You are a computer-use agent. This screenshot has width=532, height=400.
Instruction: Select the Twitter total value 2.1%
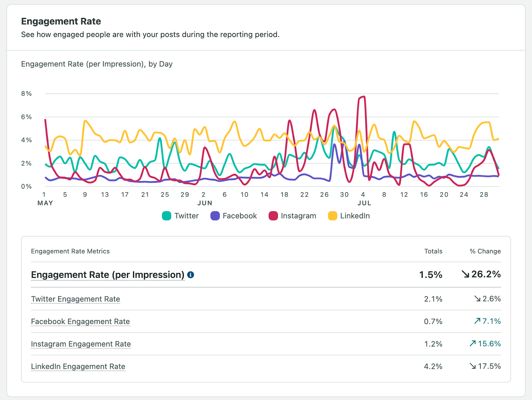[x=433, y=299]
